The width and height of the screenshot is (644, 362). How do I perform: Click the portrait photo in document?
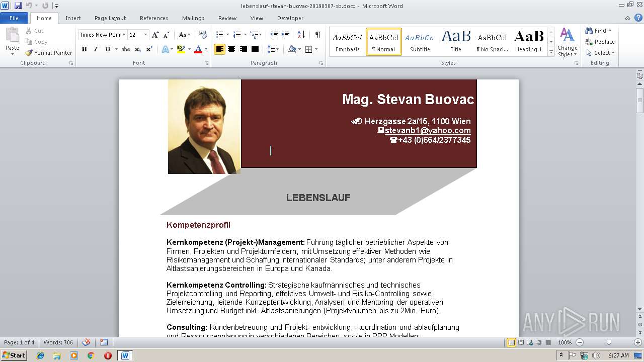click(x=204, y=127)
